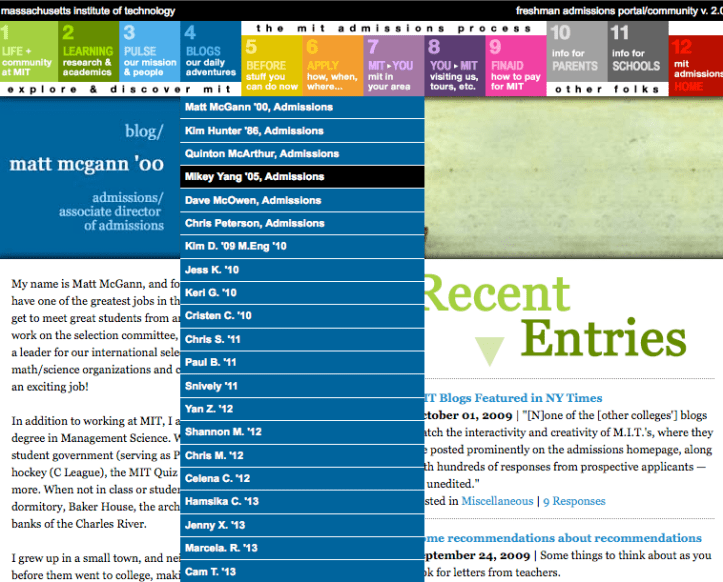Select Kim D. '09 M.Eng '10 blog

coord(302,246)
